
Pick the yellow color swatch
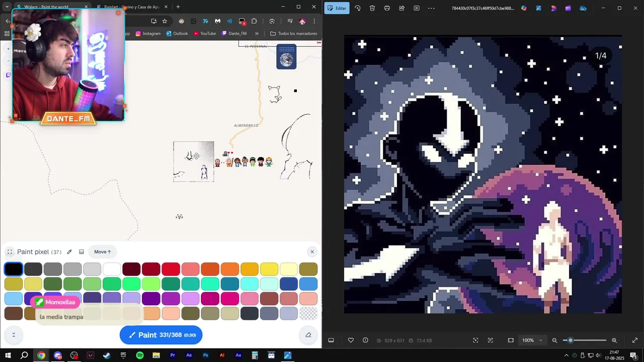click(x=269, y=269)
